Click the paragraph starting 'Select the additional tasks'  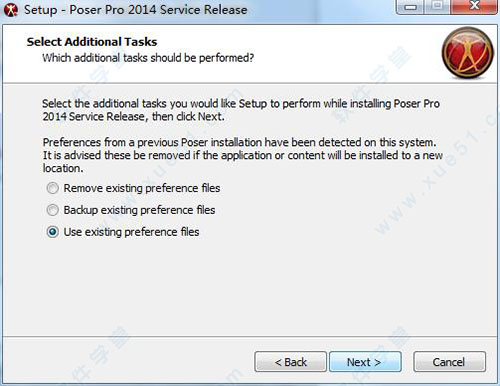pos(241,110)
